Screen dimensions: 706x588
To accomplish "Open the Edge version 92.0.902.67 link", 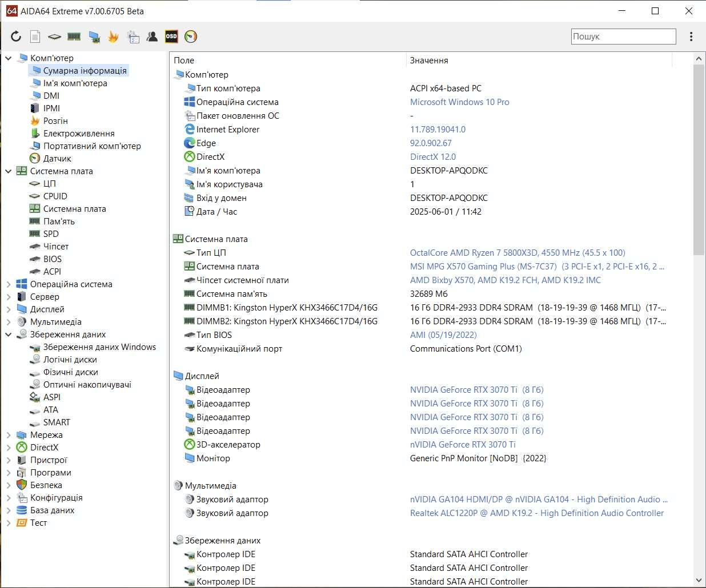I will [431, 143].
